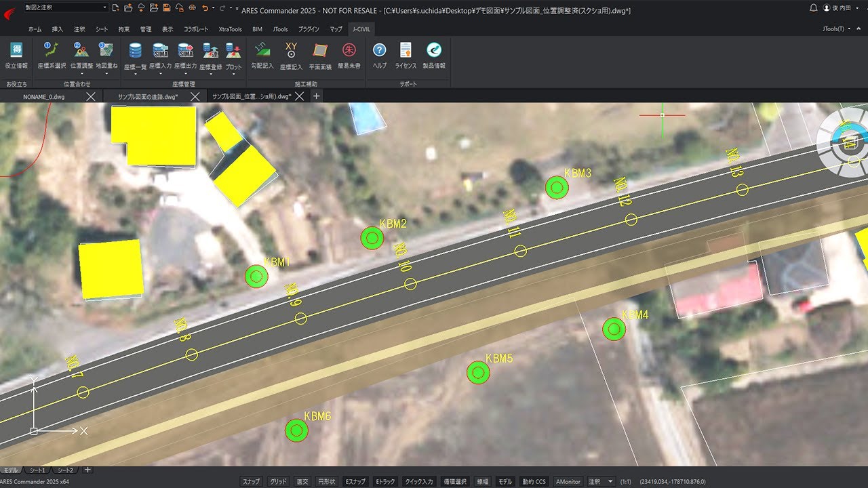
Task: Open the 注釈 annotation scale dropdown
Action: (601, 482)
